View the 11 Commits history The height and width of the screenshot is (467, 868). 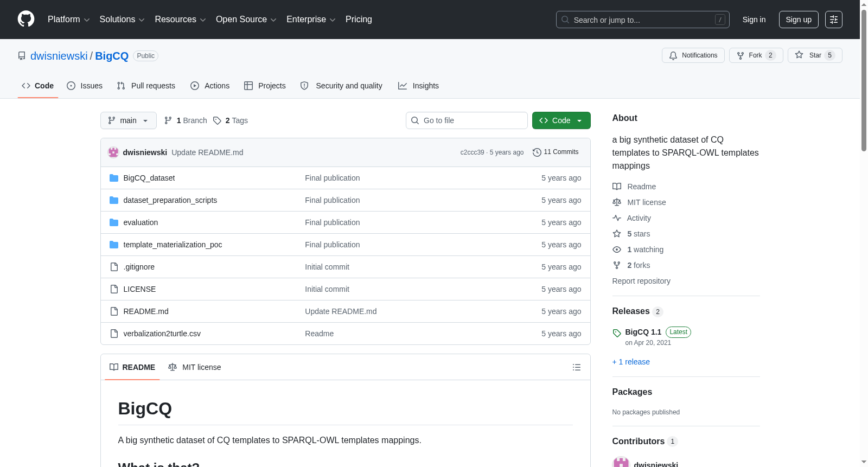tap(556, 152)
